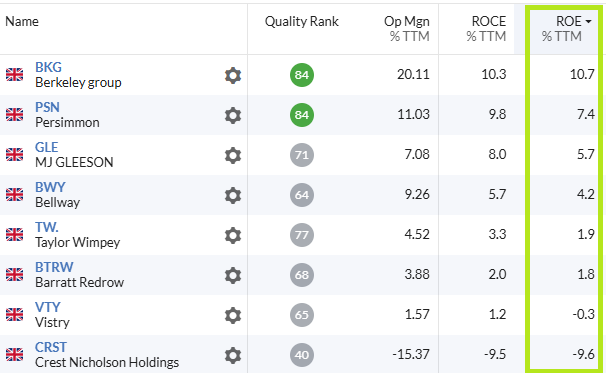
Task: Open the BKG ticker link
Action: click(x=48, y=67)
